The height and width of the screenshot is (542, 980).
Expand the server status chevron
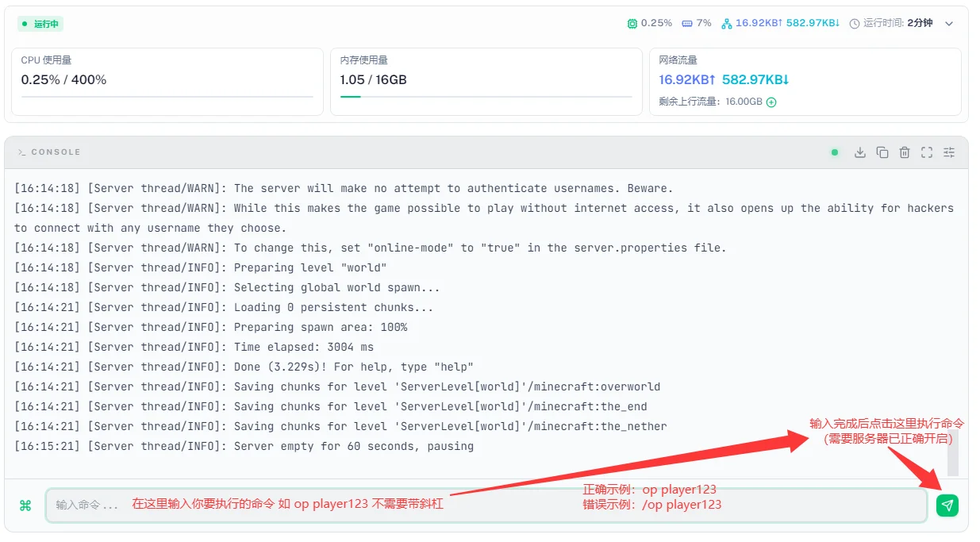click(949, 24)
